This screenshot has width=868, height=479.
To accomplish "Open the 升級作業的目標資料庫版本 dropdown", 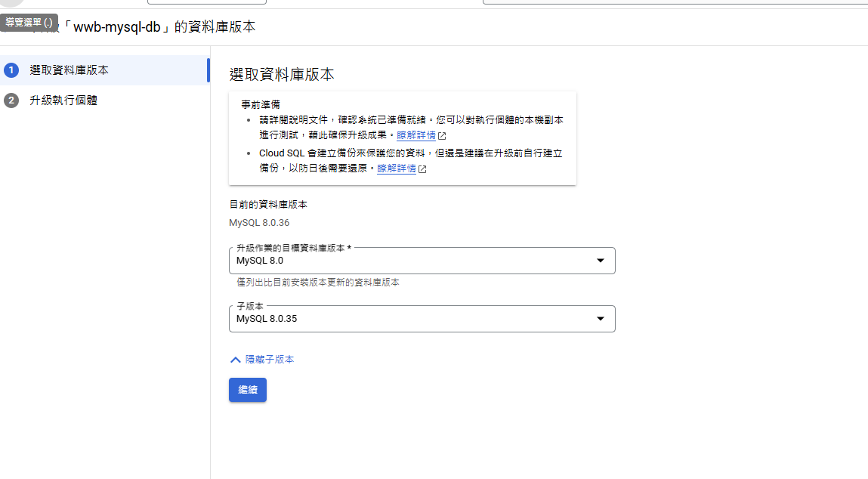I will point(422,261).
